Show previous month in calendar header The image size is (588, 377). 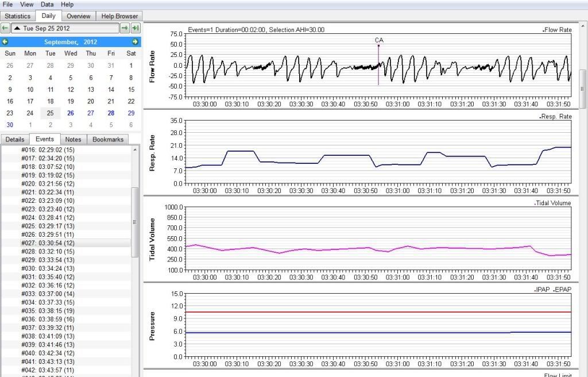(5, 42)
